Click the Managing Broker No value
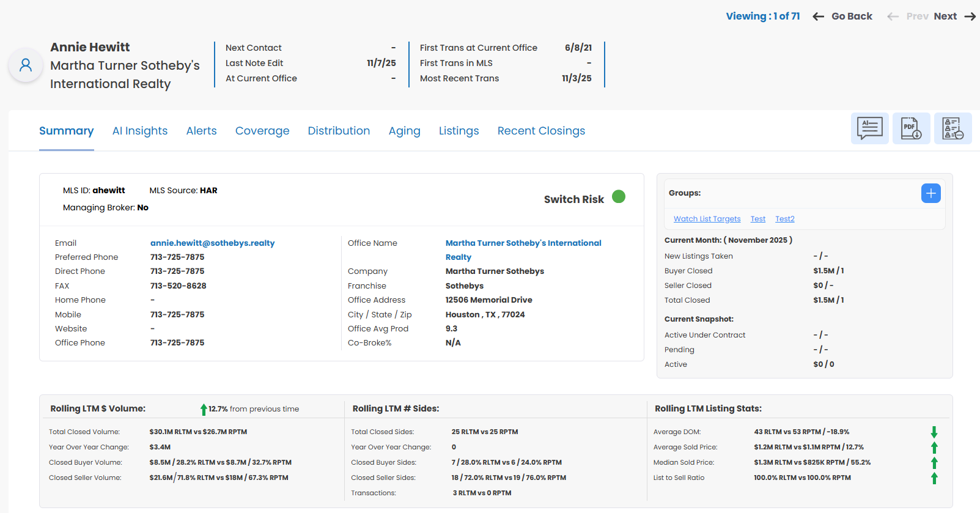This screenshot has height=513, width=980. tap(143, 208)
